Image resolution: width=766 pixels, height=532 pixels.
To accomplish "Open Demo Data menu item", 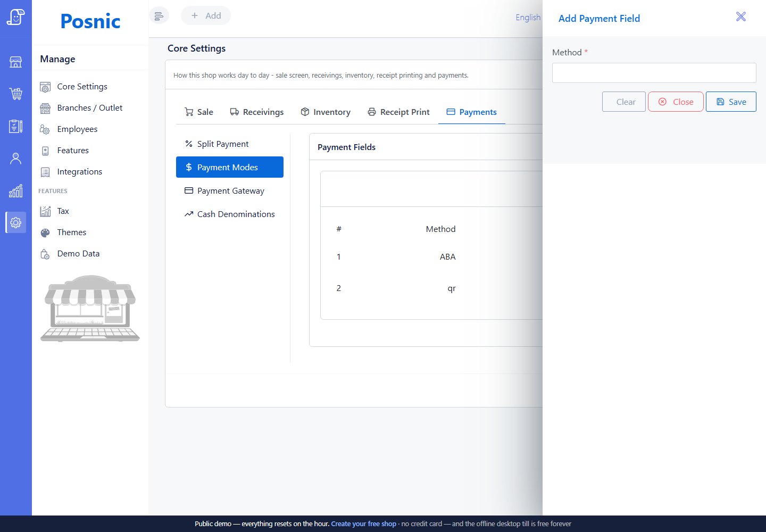I will pos(78,253).
